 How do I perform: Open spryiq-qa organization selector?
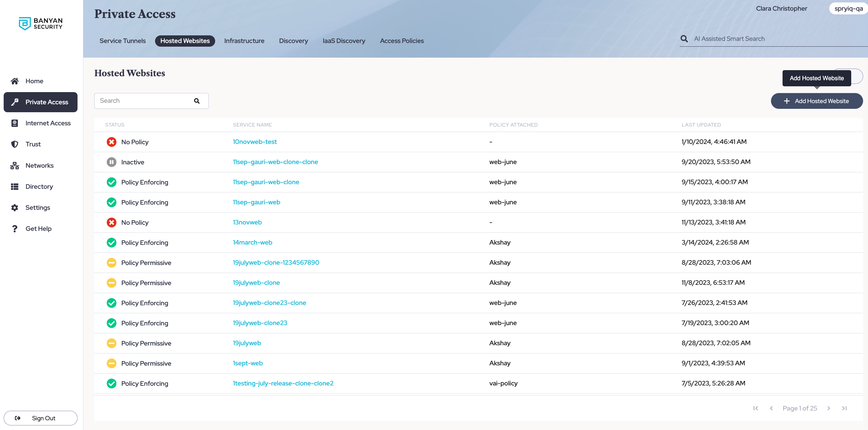click(848, 9)
